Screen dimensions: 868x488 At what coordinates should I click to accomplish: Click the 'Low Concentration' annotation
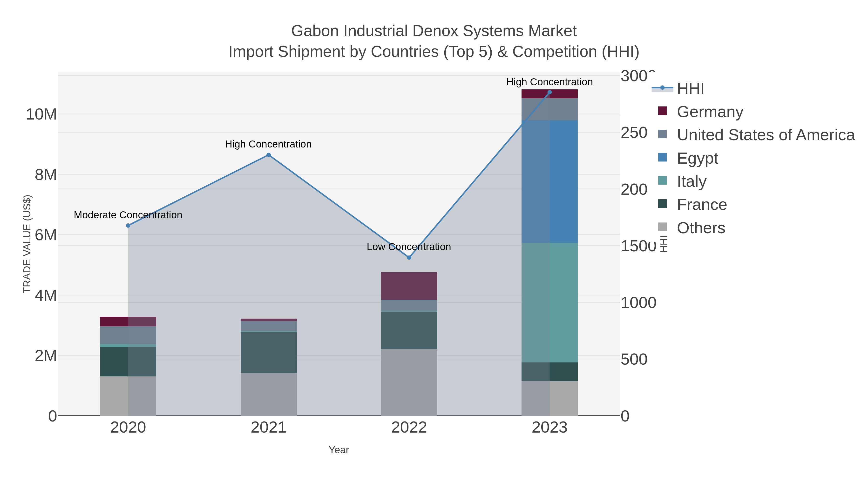pyautogui.click(x=409, y=247)
